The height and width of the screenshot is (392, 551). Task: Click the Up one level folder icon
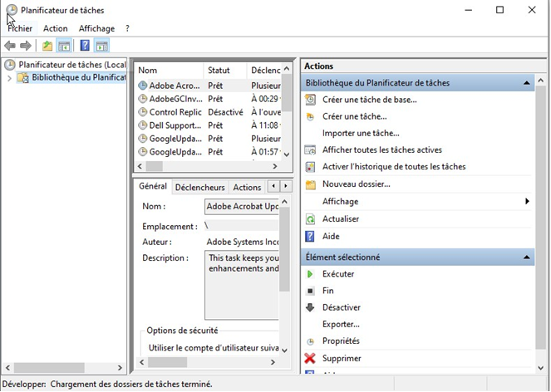pos(47,46)
